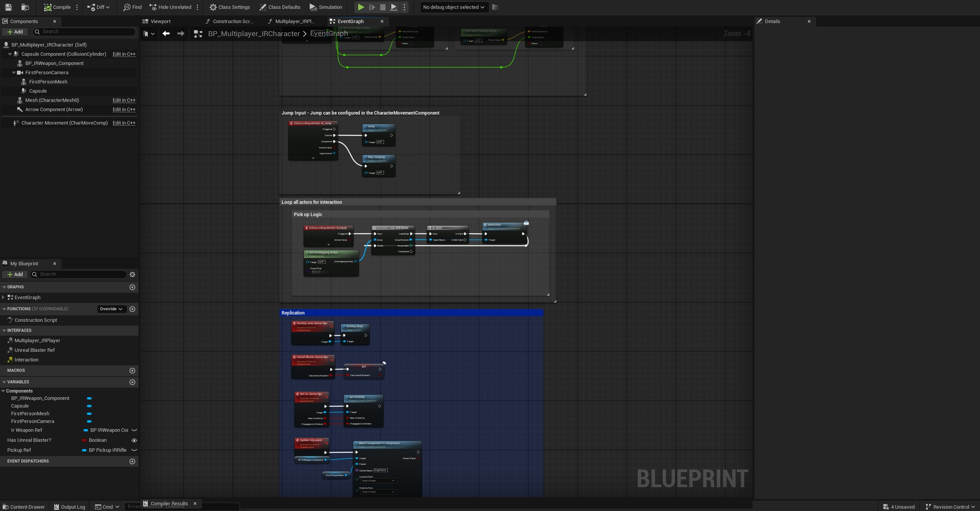
Task: Toggle closed eye for Pickup Ref
Action: pos(134,450)
